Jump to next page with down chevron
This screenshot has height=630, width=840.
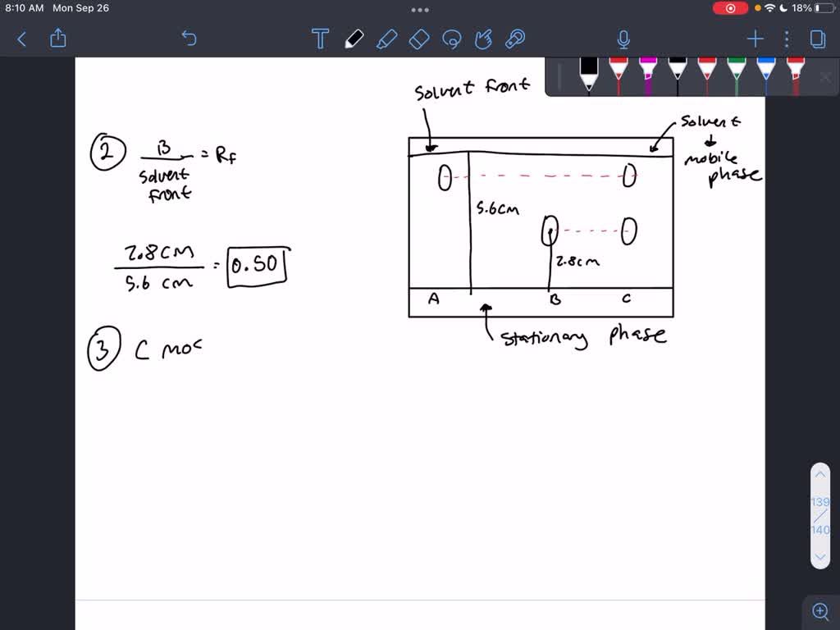(820, 557)
